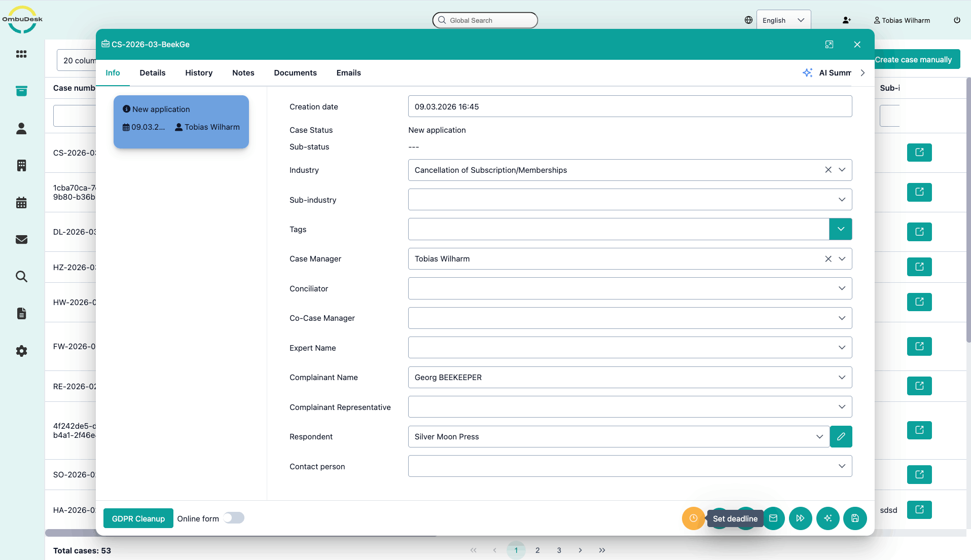This screenshot has width=971, height=560.
Task: Expand the Sub-industry dropdown
Action: tap(842, 200)
